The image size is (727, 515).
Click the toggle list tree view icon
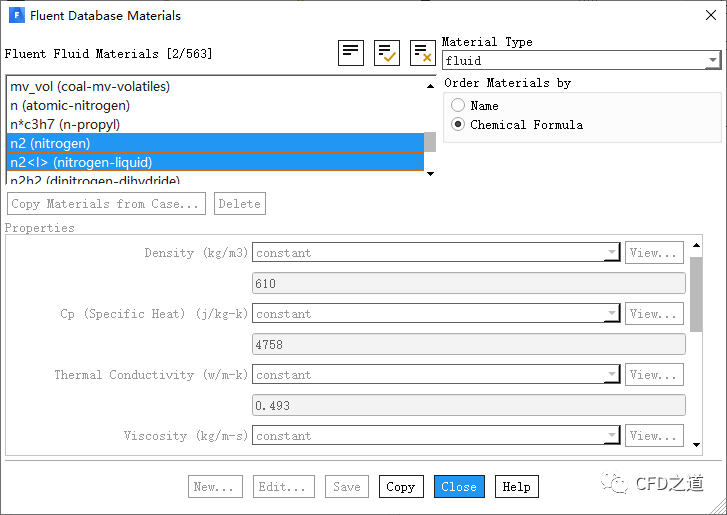tap(351, 53)
